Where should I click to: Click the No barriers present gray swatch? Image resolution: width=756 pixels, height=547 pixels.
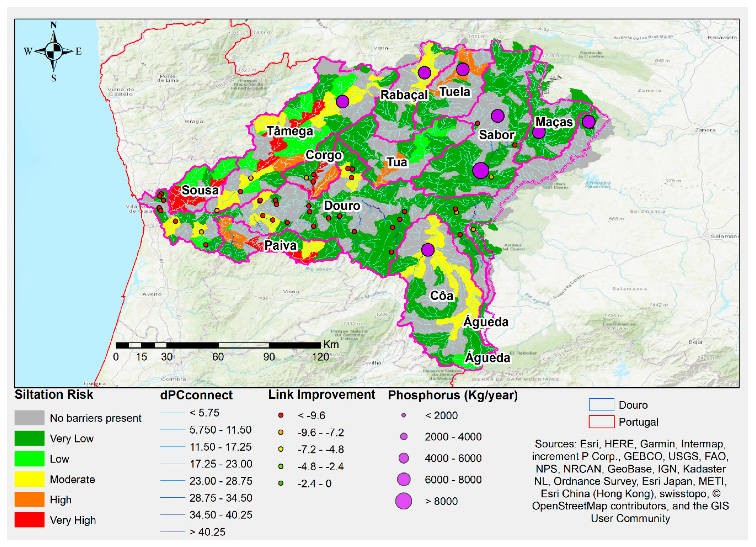tap(29, 418)
